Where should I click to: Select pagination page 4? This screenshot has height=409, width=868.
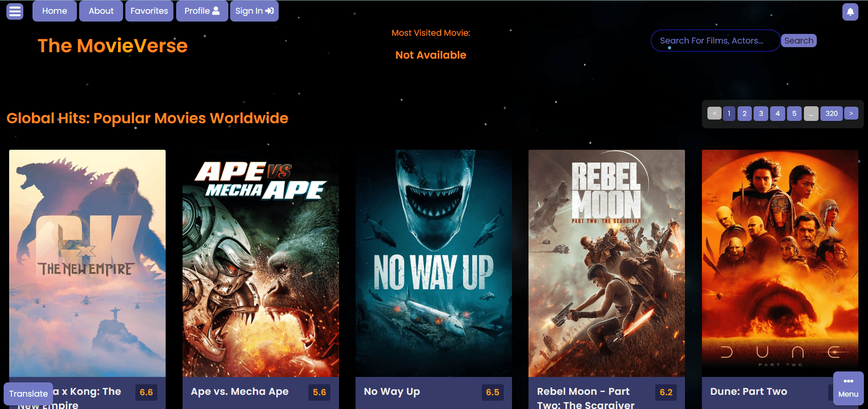[777, 114]
